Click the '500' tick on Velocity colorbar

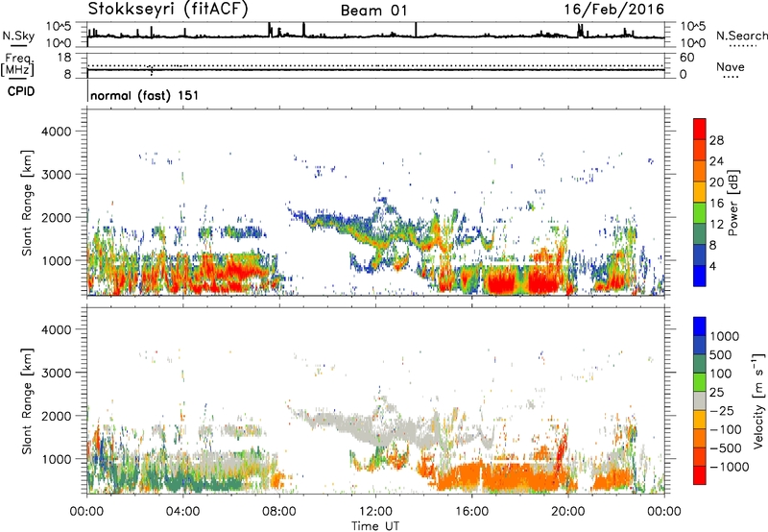[x=721, y=355]
